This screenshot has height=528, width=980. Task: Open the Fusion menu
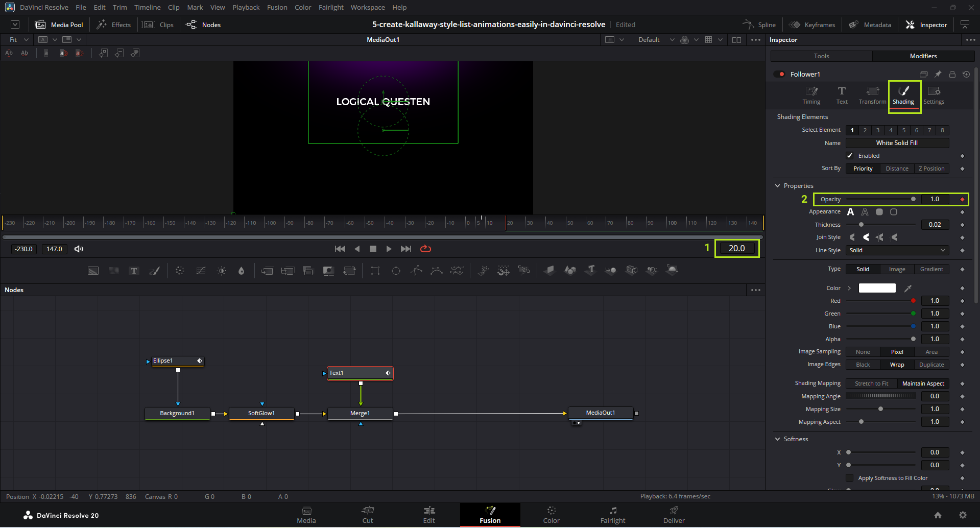[277, 7]
